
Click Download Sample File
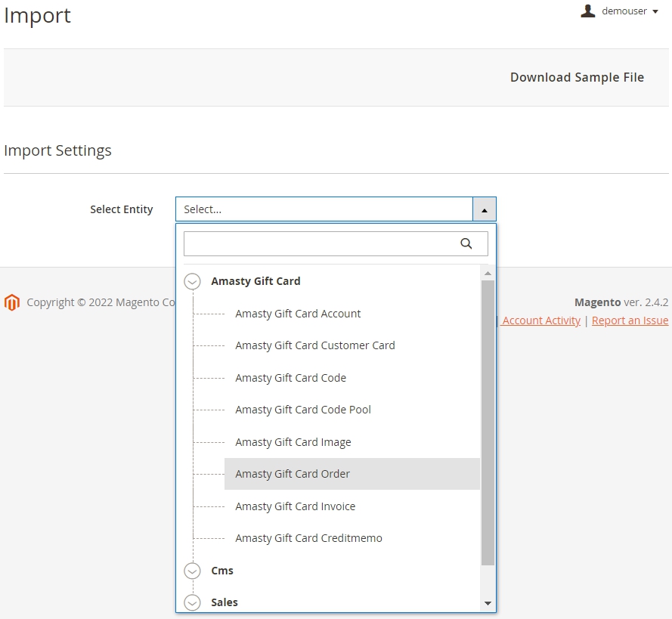coord(577,78)
